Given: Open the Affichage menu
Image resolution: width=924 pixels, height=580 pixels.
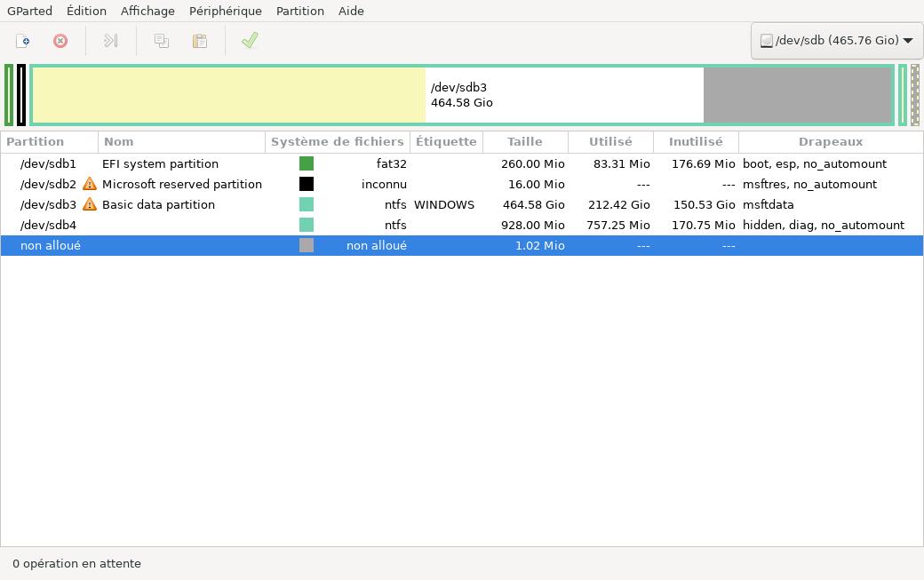Looking at the screenshot, I should coord(147,11).
